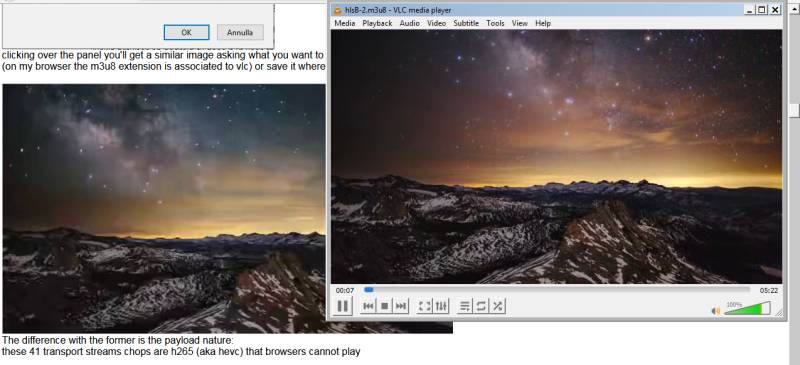The height and width of the screenshot is (365, 800).
Task: Expand the Tools menu
Action: pyautogui.click(x=495, y=23)
